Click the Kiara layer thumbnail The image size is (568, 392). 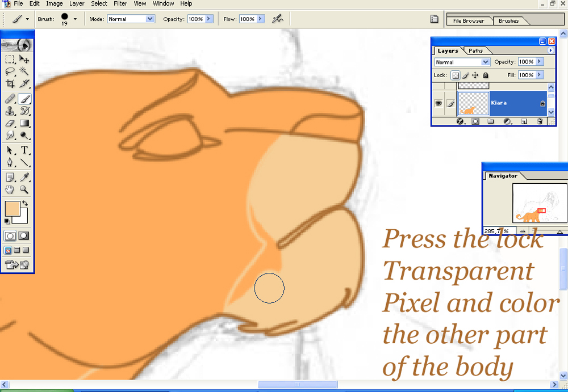[x=474, y=103]
